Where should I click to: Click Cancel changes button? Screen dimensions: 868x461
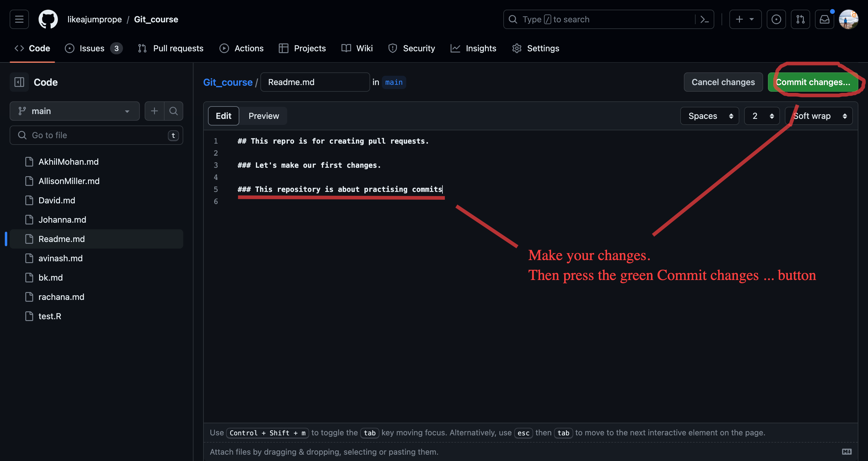click(x=723, y=82)
